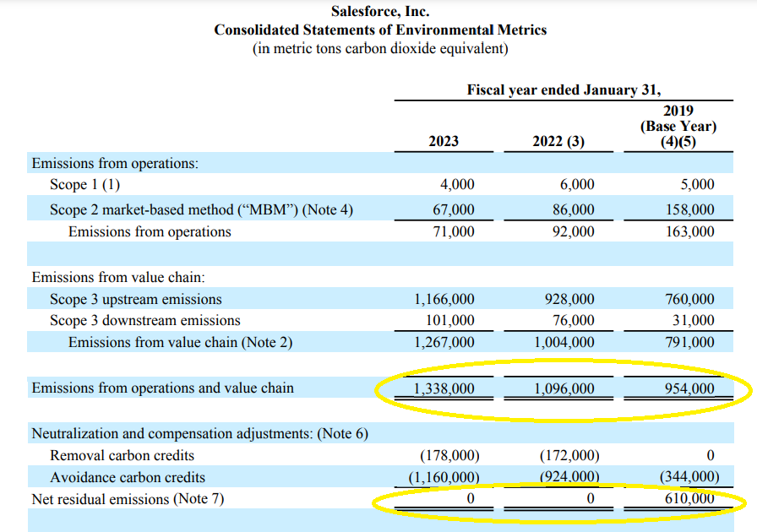Click the Consolidated Statements of Environmental Metrics heading
This screenshot has width=757, height=532.
click(380, 30)
